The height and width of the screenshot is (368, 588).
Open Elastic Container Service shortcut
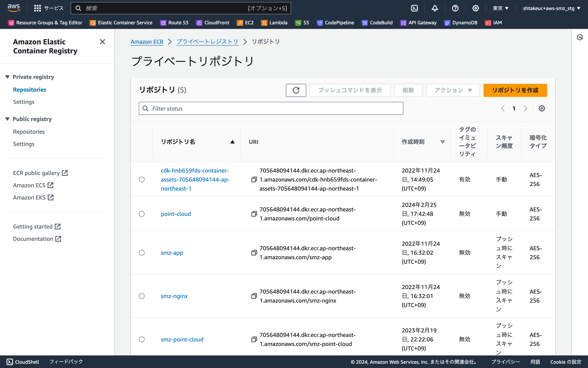tap(121, 23)
